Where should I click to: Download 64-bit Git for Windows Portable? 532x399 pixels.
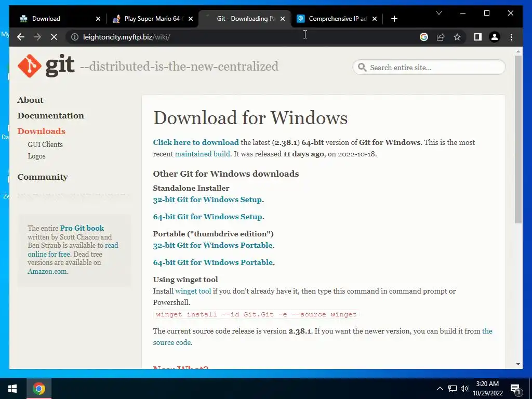[x=212, y=262]
